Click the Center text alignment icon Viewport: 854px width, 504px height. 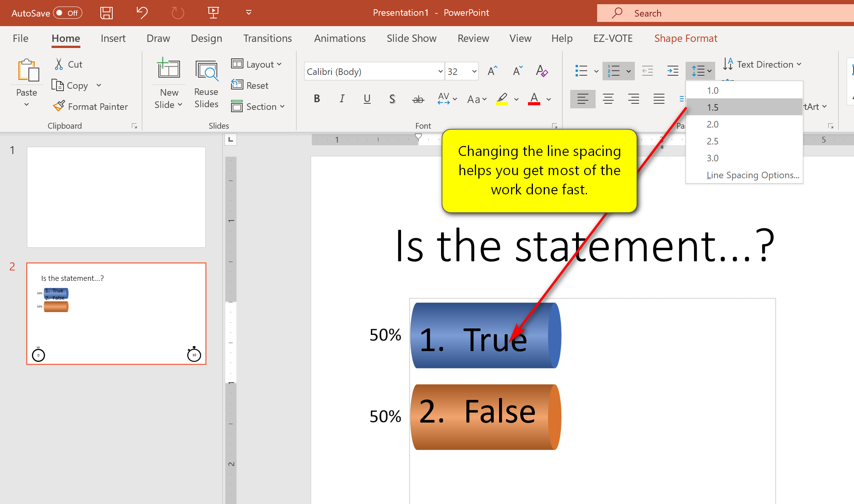608,99
